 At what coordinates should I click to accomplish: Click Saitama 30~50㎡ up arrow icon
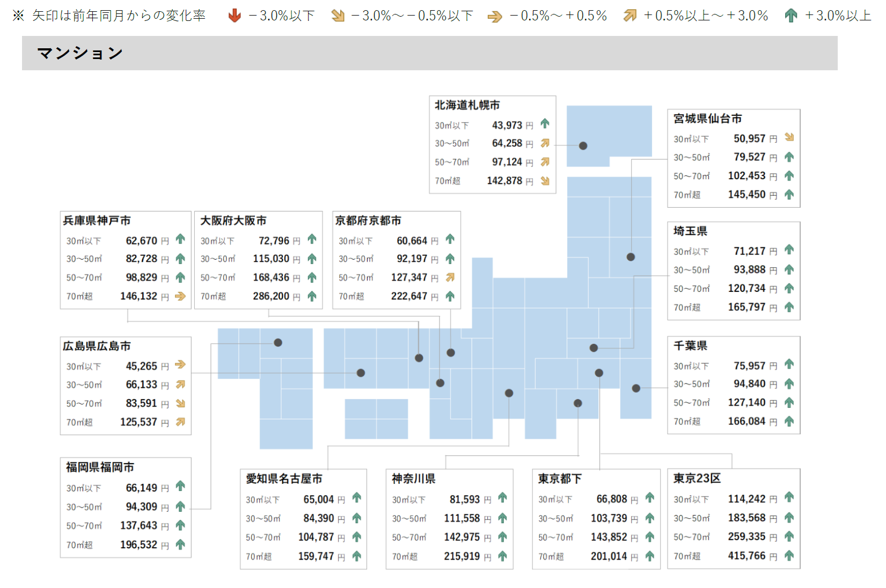[789, 269]
